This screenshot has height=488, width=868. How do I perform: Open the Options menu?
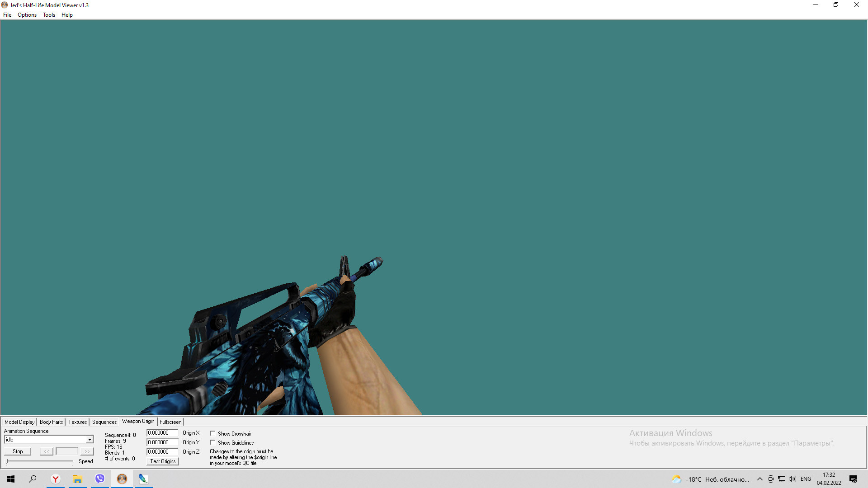tap(27, 15)
